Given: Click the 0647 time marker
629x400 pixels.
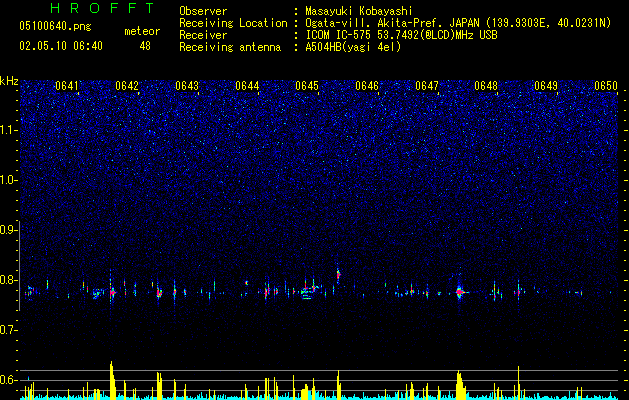Looking at the screenshot, I should 427,86.
